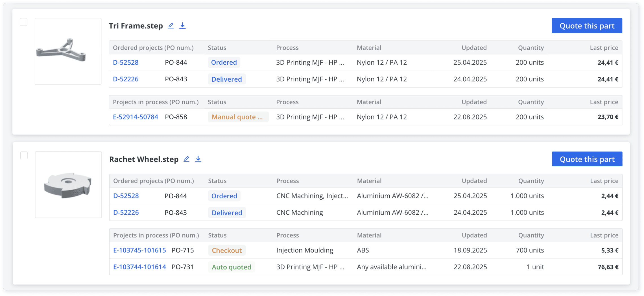Screen dimensions: 644x296
Task: Open ordered project D-52528 under Rachet Wheel
Action: tap(126, 196)
